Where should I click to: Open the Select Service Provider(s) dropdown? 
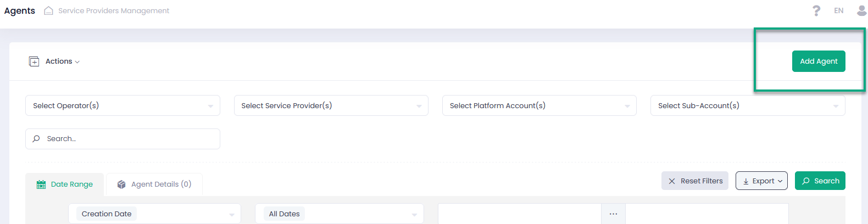(x=331, y=106)
